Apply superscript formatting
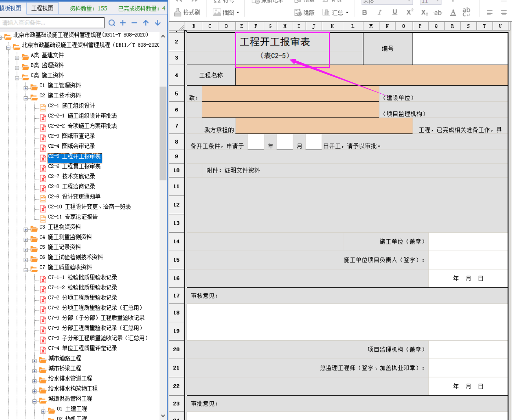The width and height of the screenshot is (512, 420). [x=410, y=12]
